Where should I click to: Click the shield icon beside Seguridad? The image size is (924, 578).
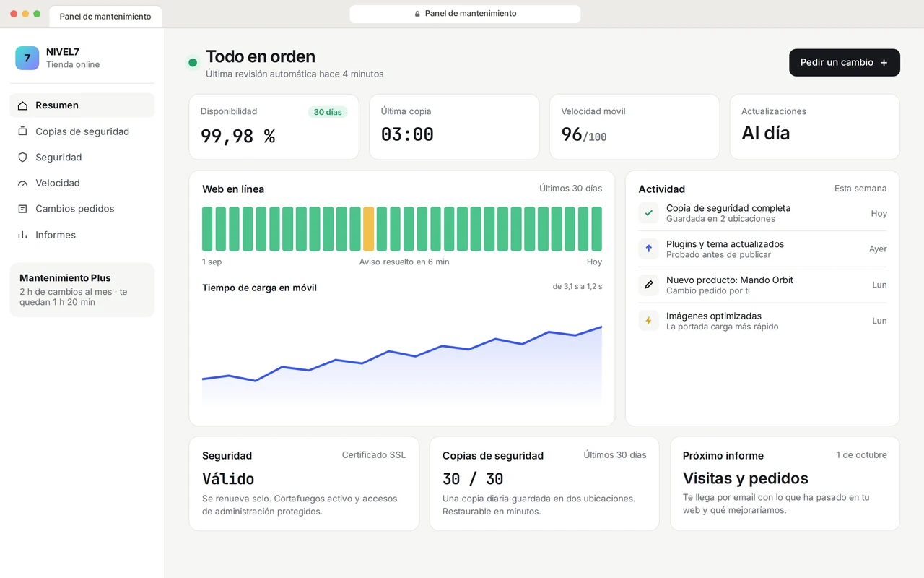coord(22,158)
